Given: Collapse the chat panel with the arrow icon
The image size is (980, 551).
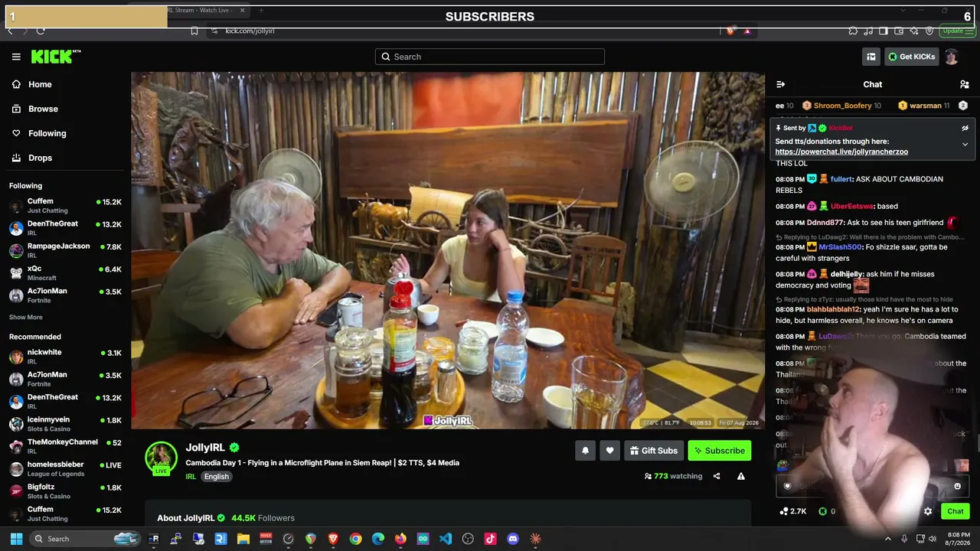Looking at the screenshot, I should point(780,84).
